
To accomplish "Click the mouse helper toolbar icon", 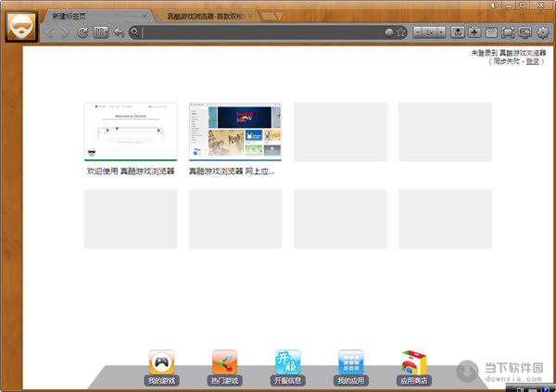I will point(458,32).
